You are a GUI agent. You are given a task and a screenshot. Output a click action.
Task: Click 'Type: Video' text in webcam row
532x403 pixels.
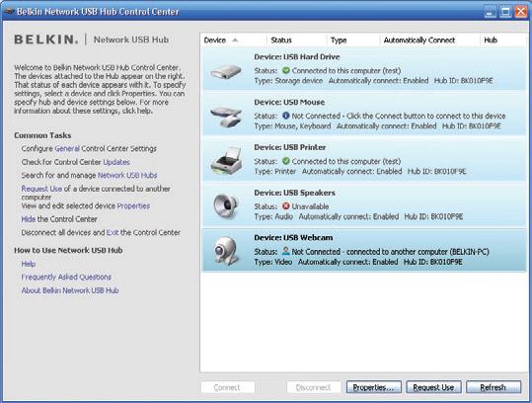(x=273, y=262)
